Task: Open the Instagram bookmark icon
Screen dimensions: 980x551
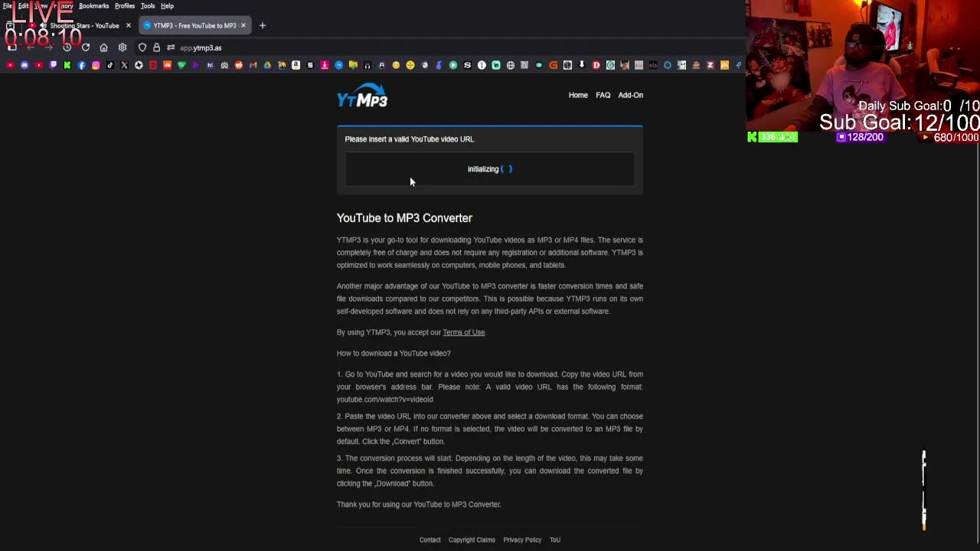Action: pyautogui.click(x=96, y=65)
